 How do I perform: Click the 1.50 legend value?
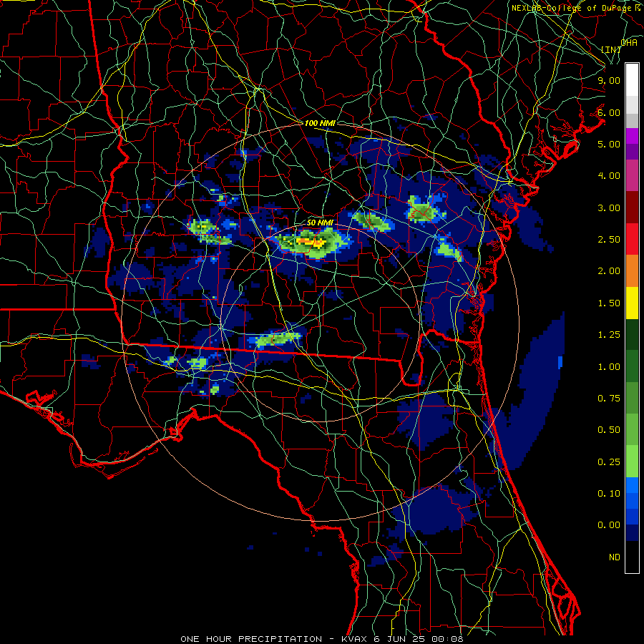[x=609, y=303]
